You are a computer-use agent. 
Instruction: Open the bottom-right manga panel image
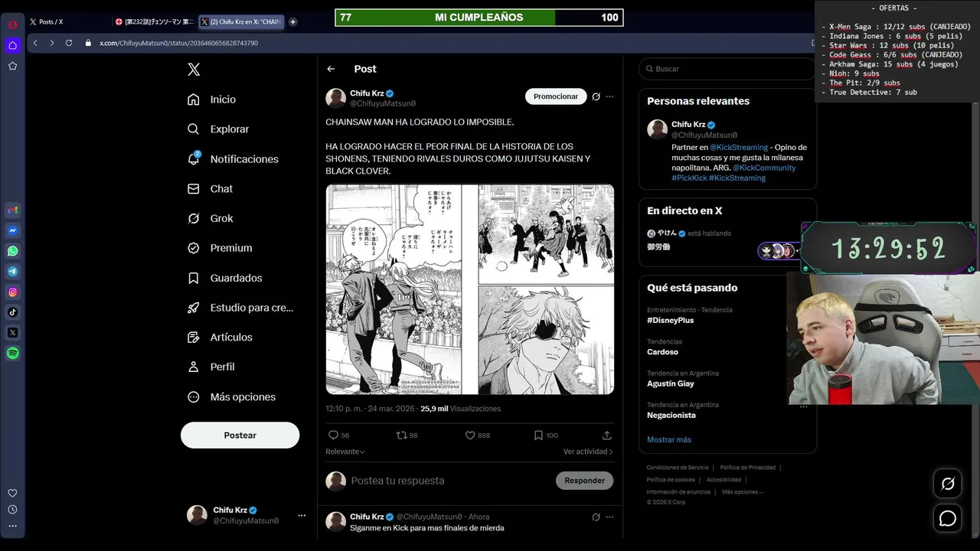pos(547,340)
